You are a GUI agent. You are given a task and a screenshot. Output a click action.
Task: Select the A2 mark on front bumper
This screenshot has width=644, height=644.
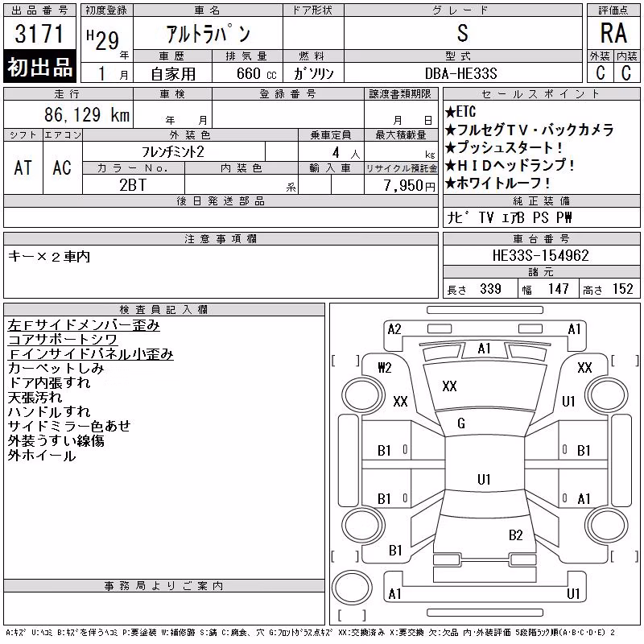[394, 329]
